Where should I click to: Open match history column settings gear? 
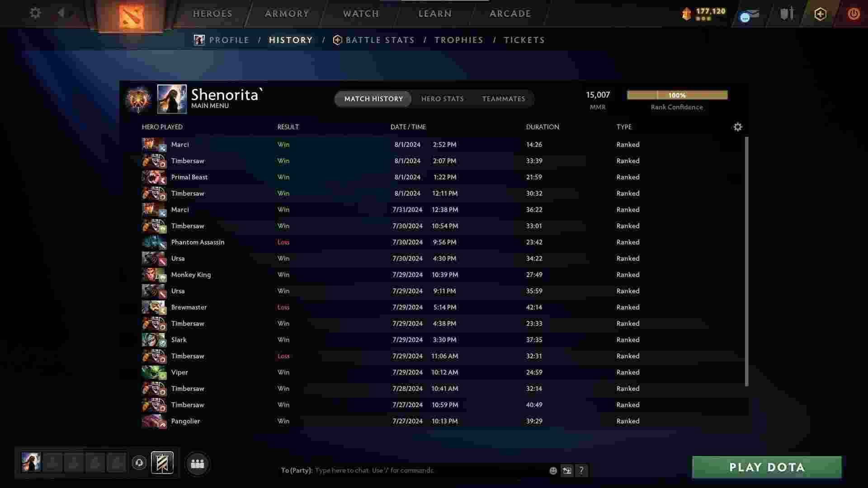(737, 127)
